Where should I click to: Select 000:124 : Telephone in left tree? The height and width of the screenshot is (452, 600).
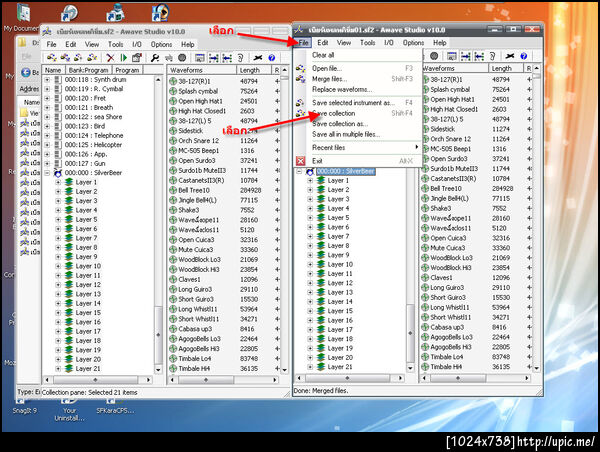coord(94,135)
